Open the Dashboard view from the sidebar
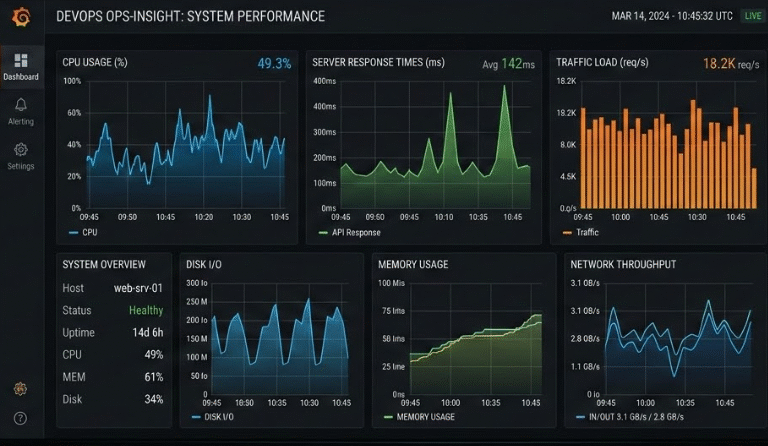Screen dimensions: 768x446 point(20,66)
